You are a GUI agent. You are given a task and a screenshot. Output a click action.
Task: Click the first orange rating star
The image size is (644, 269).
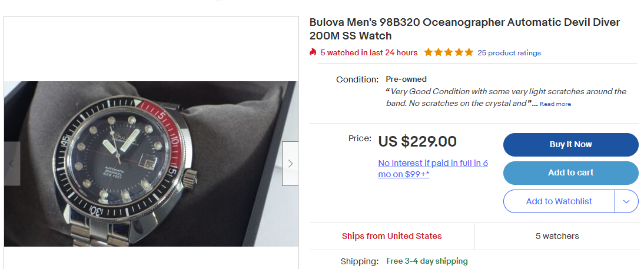[x=429, y=52]
